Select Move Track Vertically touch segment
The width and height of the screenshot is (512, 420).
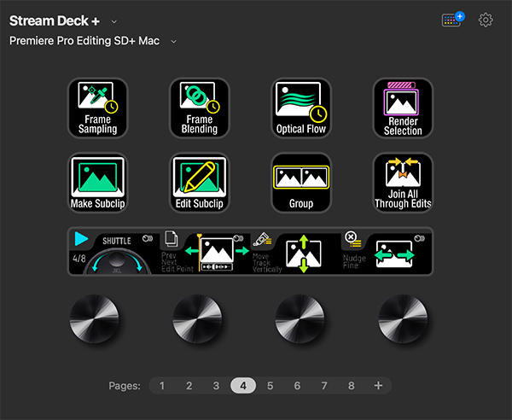pos(296,252)
